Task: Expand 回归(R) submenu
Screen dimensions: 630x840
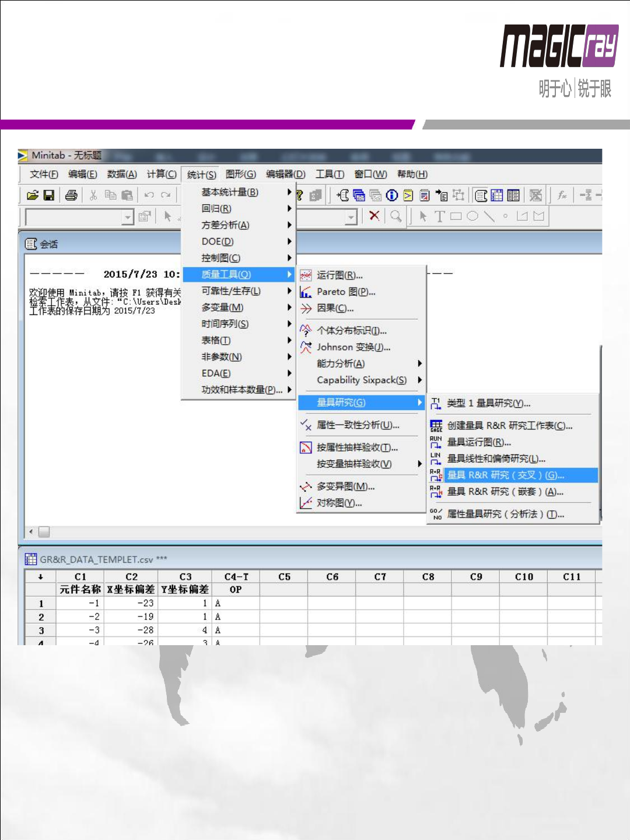Action: tap(239, 208)
